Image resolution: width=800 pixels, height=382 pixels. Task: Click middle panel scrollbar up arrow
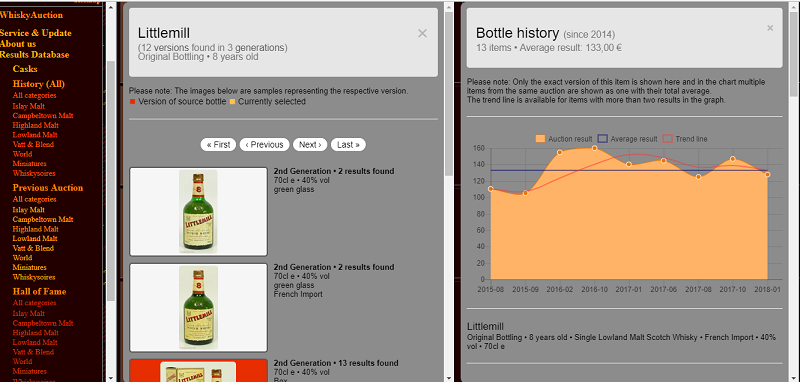click(448, 6)
